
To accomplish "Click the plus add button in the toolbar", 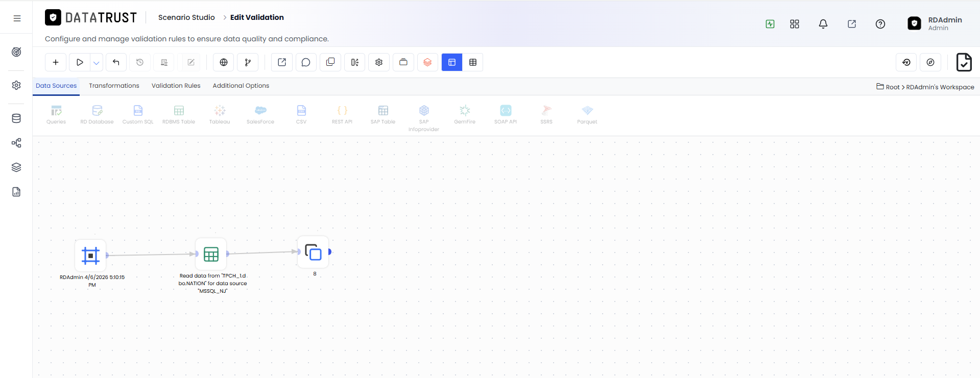I will click(x=56, y=62).
